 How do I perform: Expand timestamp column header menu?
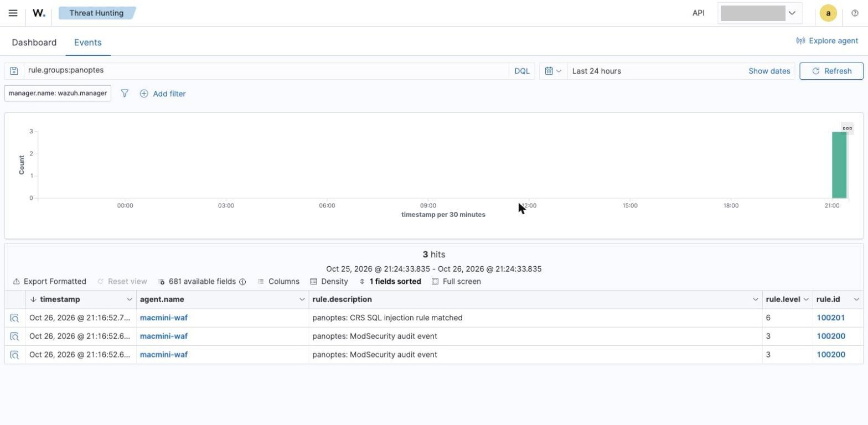pyautogui.click(x=130, y=299)
